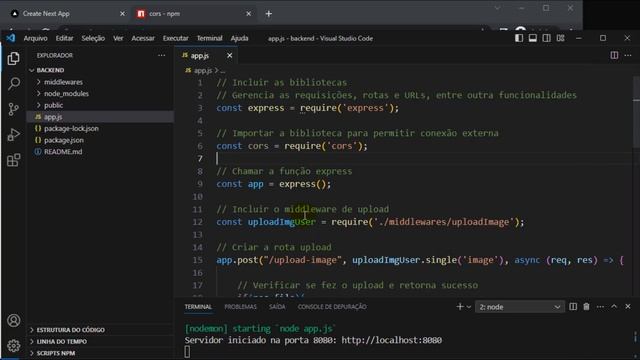
Task: Toggle the primary side bar layout icon
Action: [519, 38]
